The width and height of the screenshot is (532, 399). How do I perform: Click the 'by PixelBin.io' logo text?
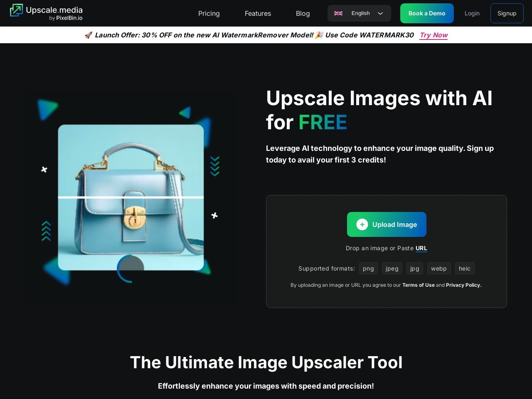[66, 18]
